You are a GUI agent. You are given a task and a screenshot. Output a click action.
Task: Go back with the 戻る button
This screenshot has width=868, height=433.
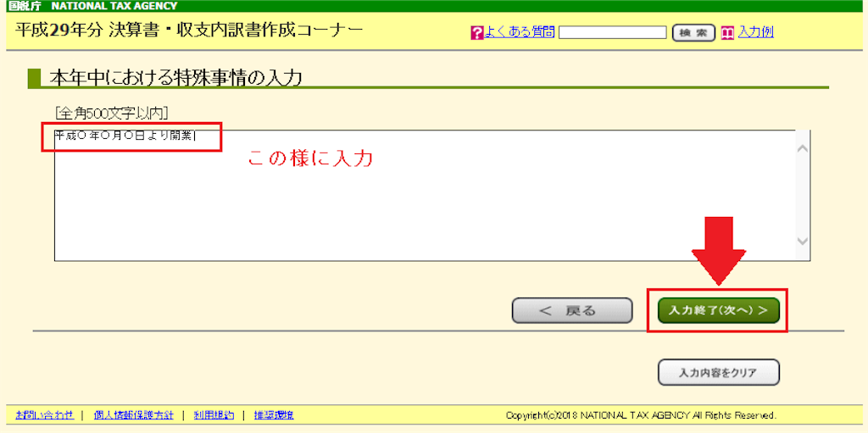coord(572,311)
